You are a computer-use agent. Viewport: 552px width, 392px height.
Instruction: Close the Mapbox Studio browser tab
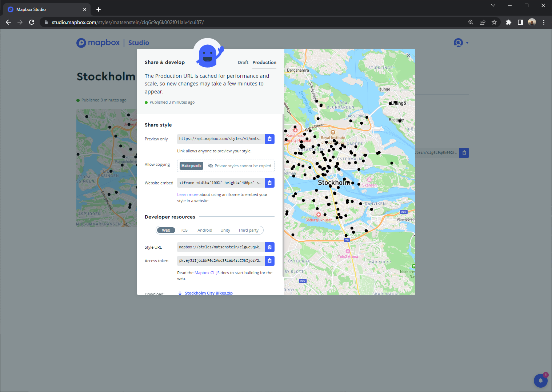click(x=85, y=9)
